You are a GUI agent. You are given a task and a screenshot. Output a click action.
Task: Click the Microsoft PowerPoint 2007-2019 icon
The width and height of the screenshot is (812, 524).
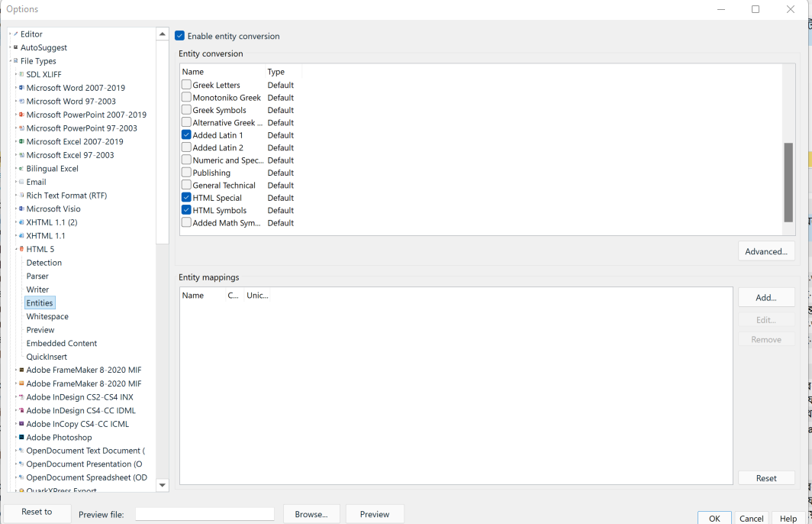click(21, 115)
